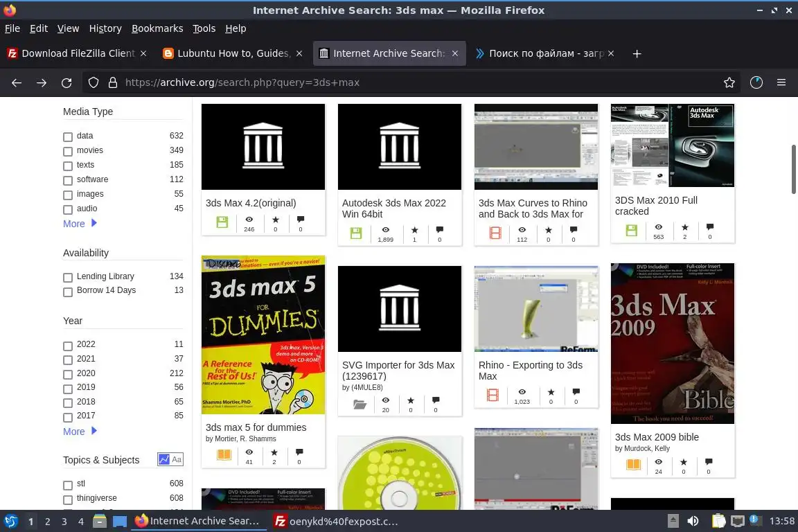Screen dimensions: 798x532
Task: Close the Download FileZilla Client tab
Action: (x=143, y=53)
